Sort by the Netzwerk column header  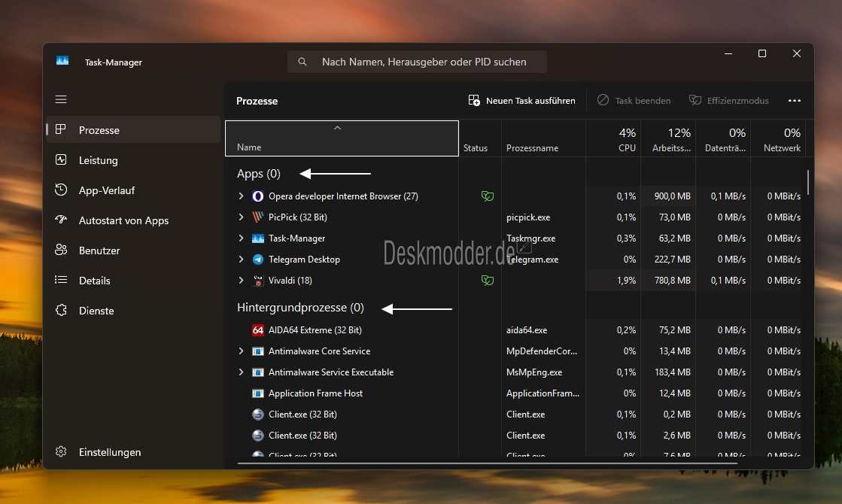click(x=778, y=139)
